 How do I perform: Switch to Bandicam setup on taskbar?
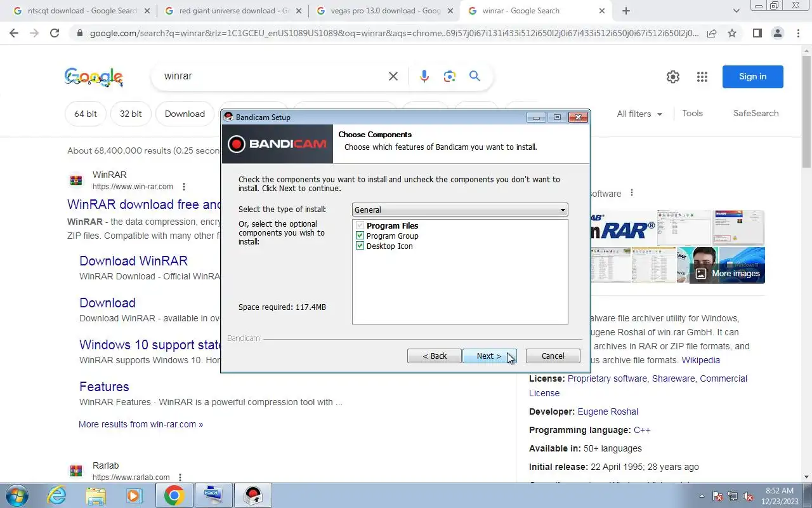coord(252,495)
